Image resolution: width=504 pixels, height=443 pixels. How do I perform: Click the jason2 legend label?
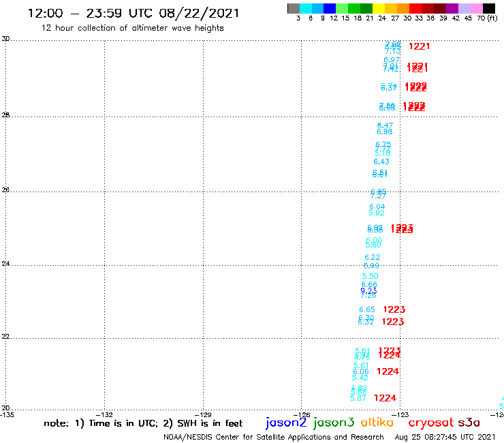pyautogui.click(x=286, y=423)
